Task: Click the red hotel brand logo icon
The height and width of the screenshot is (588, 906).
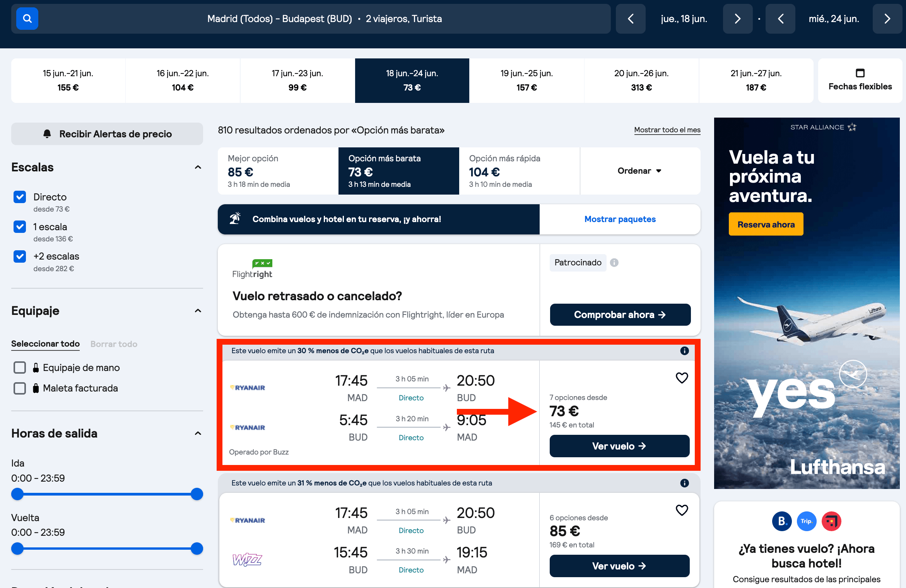Action: click(831, 521)
